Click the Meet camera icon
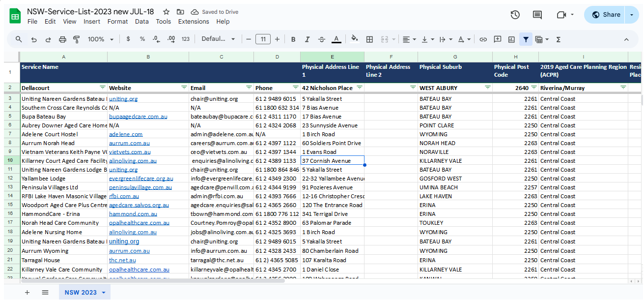The height and width of the screenshot is (302, 644). coord(561,15)
